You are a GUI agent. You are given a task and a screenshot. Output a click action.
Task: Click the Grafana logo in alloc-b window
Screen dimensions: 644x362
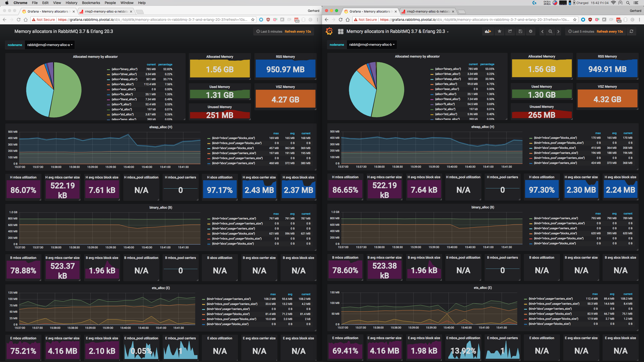tap(329, 31)
